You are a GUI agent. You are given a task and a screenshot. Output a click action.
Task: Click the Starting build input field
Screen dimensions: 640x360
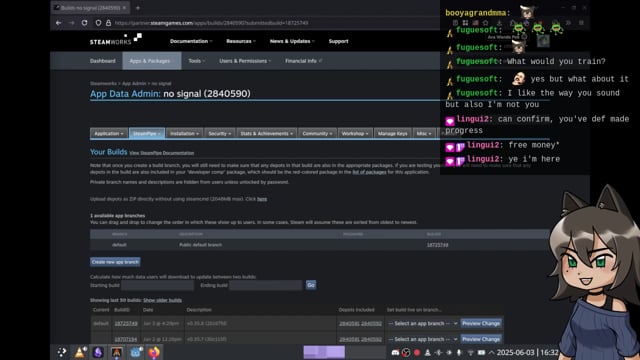[x=158, y=285]
